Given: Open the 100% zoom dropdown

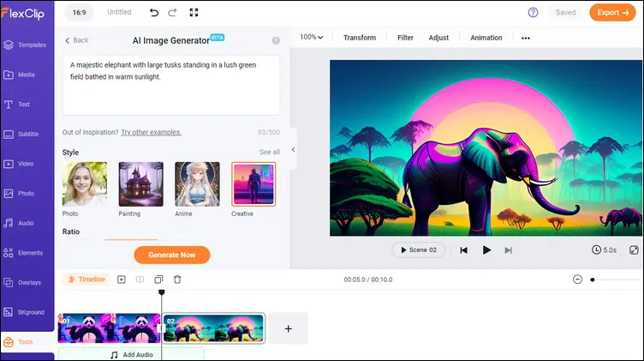Looking at the screenshot, I should [x=311, y=38].
